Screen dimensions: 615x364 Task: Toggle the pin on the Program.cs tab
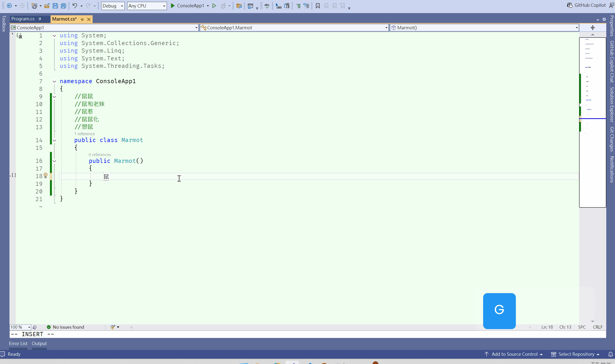40,19
